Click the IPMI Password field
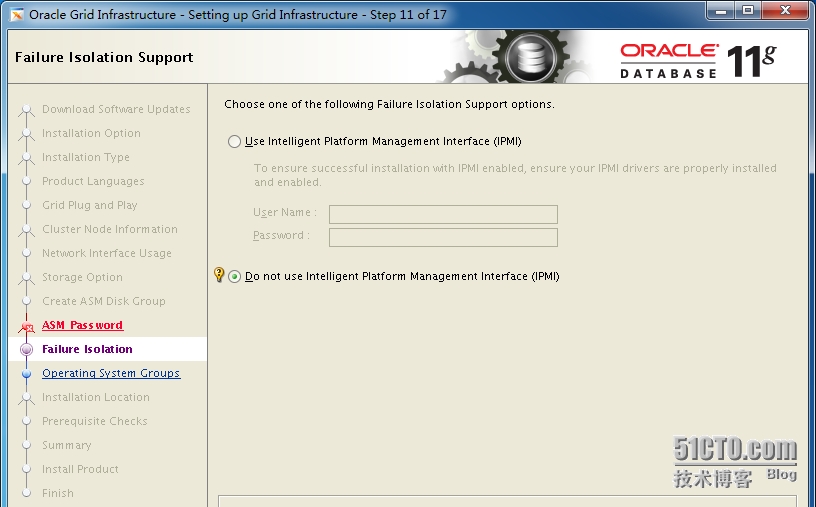The image size is (816, 507). 443,237
